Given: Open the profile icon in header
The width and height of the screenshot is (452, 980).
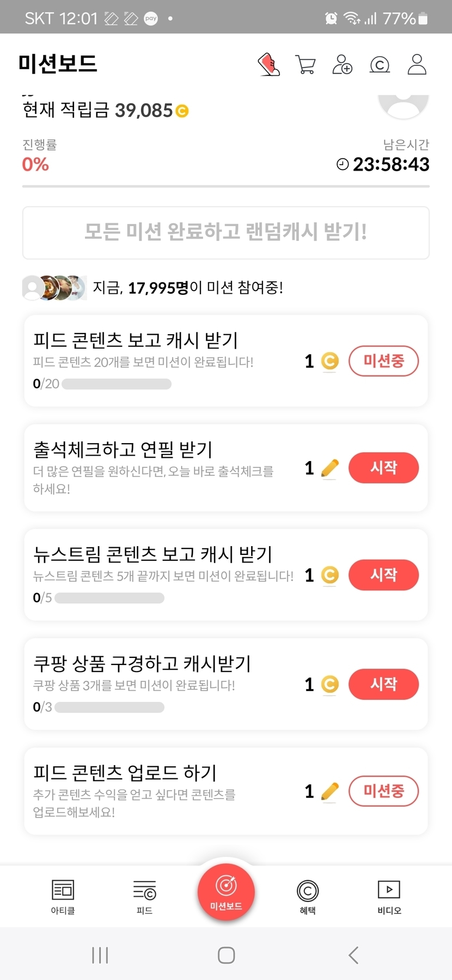Looking at the screenshot, I should tap(417, 64).
